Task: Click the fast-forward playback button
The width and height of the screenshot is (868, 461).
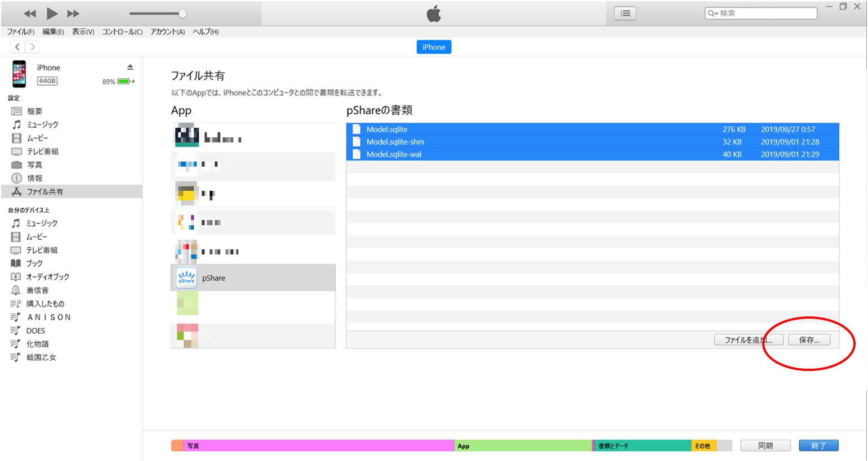Action: coord(73,14)
